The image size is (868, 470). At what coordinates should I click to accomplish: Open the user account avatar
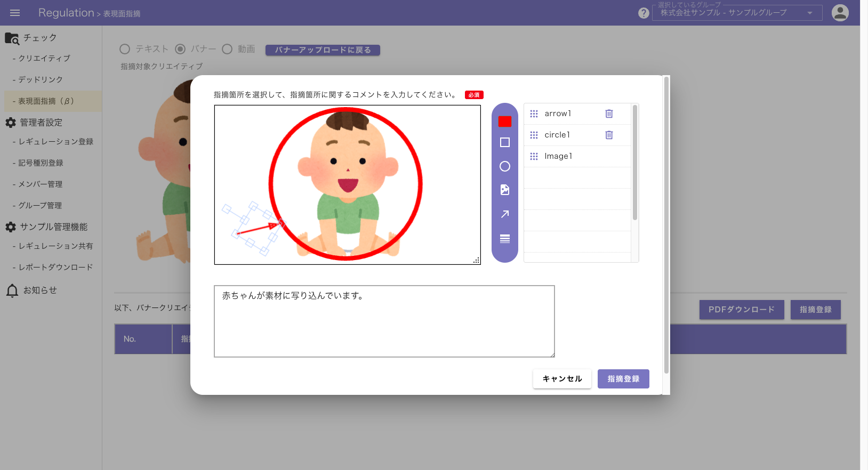tap(840, 13)
